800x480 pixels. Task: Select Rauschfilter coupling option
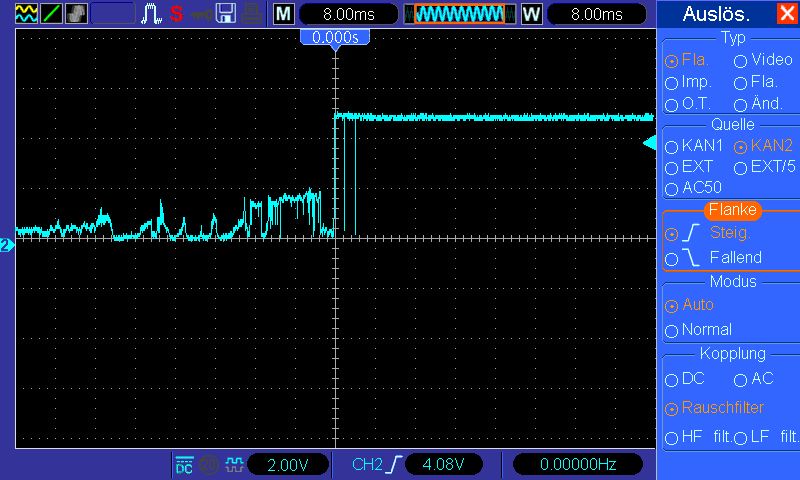click(715, 408)
